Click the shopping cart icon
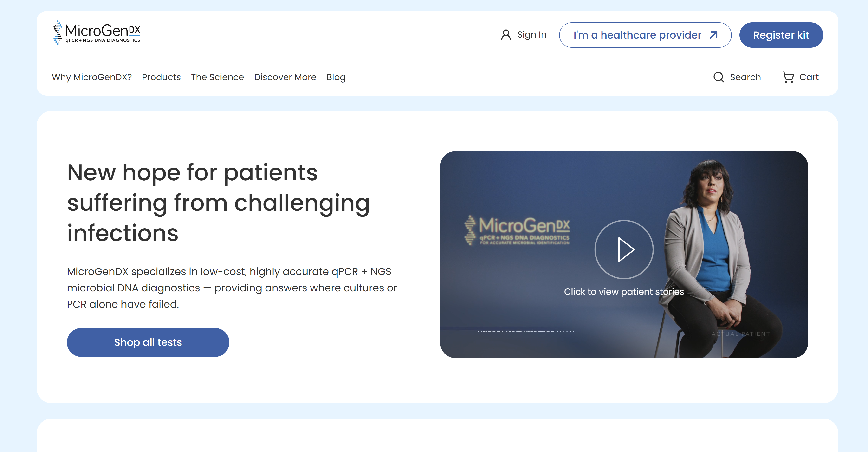Screen dimensions: 868x452 [788, 77]
